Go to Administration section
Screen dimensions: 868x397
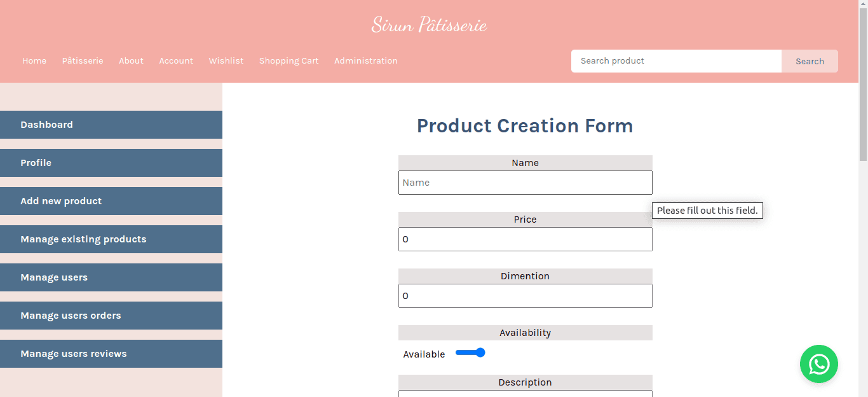[x=366, y=61]
